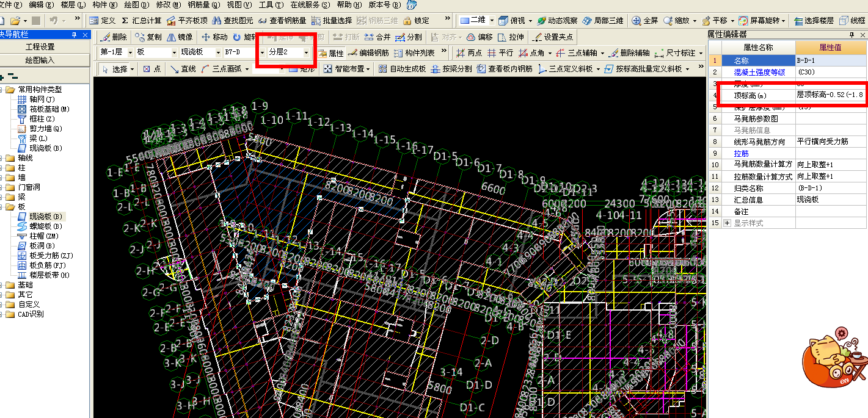Screen dimensions: 868x418
Task: Click the 分割 split tool
Action: 409,37
